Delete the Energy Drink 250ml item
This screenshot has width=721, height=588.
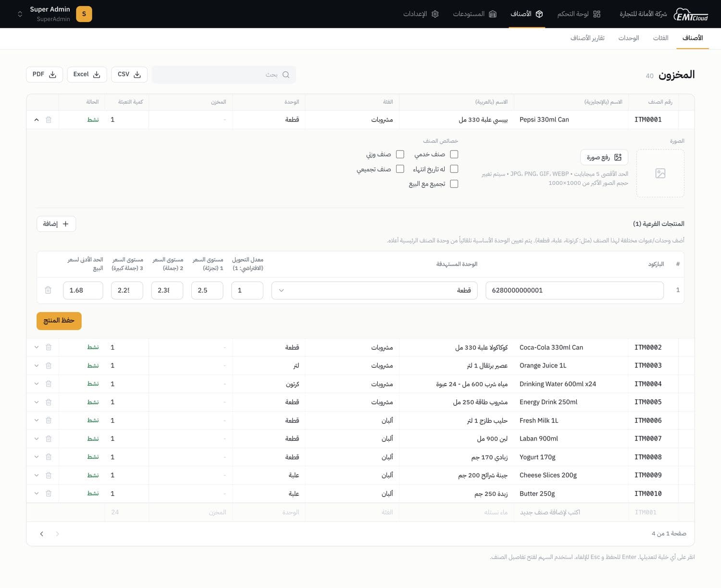coord(49,402)
